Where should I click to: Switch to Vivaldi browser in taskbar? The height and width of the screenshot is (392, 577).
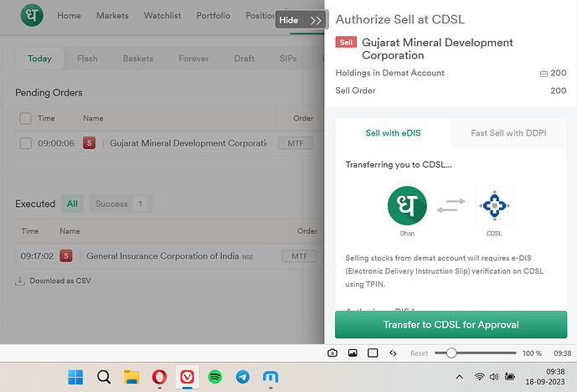(188, 377)
